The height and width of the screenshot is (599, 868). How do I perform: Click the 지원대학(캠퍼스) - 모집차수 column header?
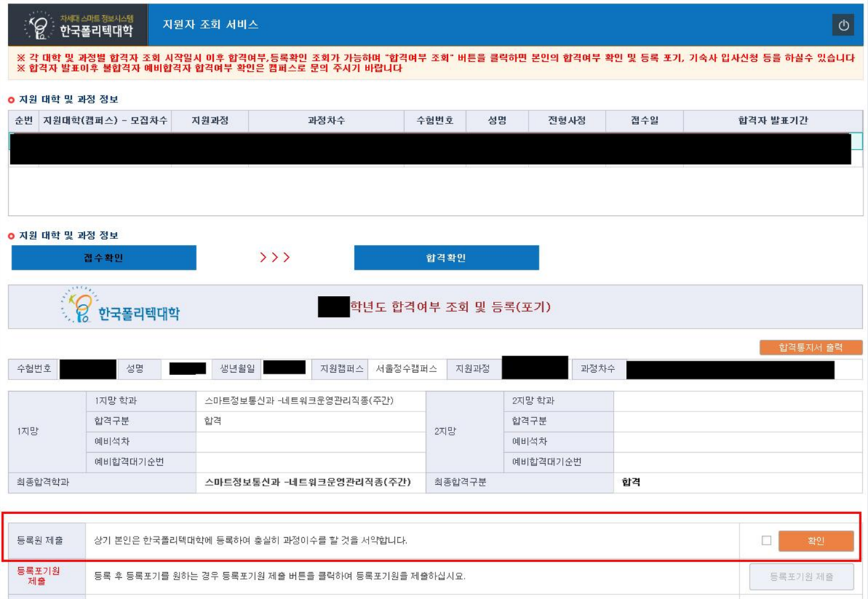pyautogui.click(x=105, y=121)
